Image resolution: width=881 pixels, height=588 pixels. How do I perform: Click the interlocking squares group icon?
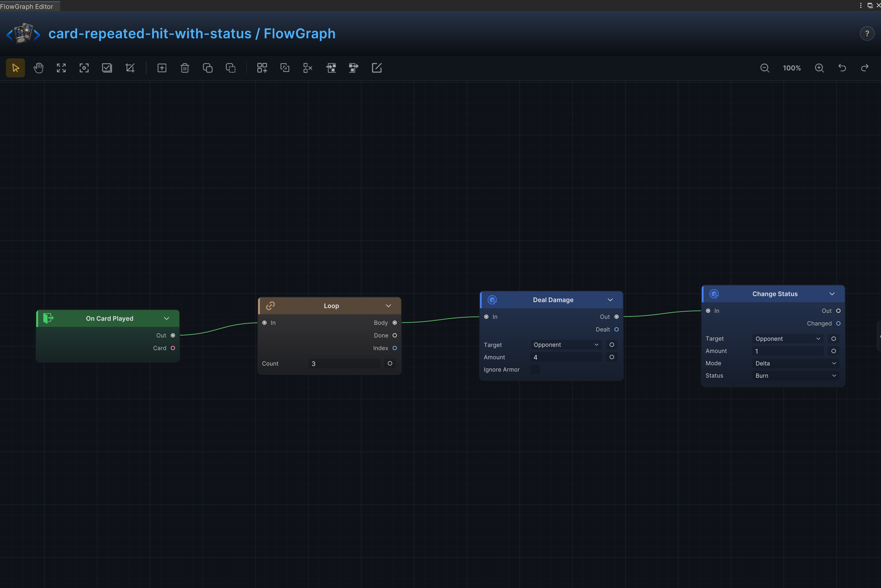(285, 68)
